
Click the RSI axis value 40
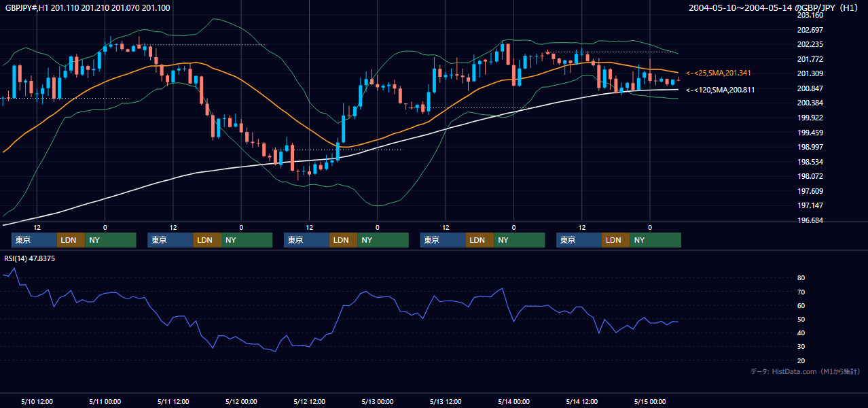pos(801,333)
